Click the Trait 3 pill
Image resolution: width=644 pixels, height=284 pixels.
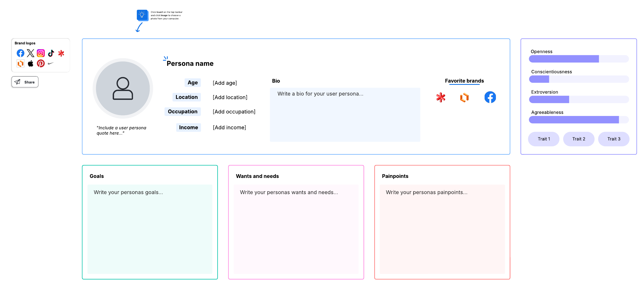(614, 139)
